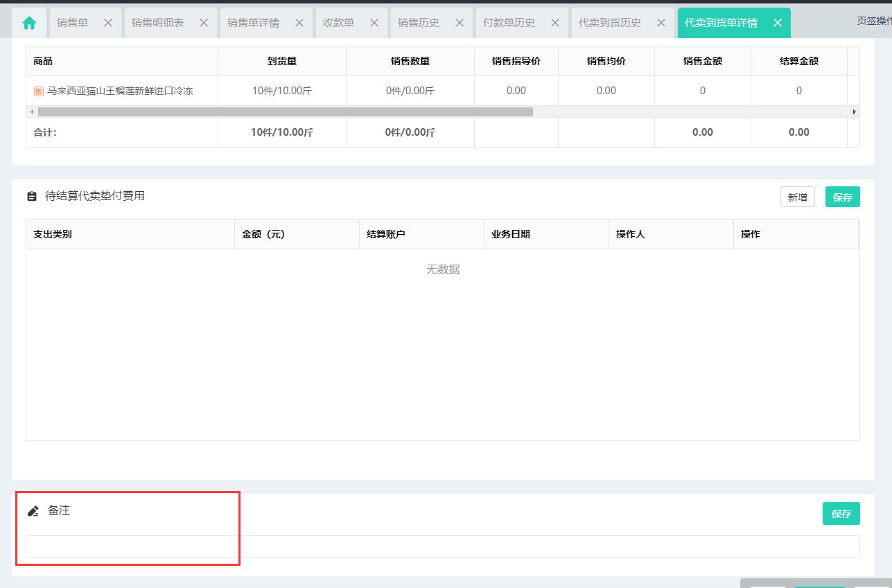Close the 销售单详情 tab
The image size is (892, 588).
coord(299,23)
